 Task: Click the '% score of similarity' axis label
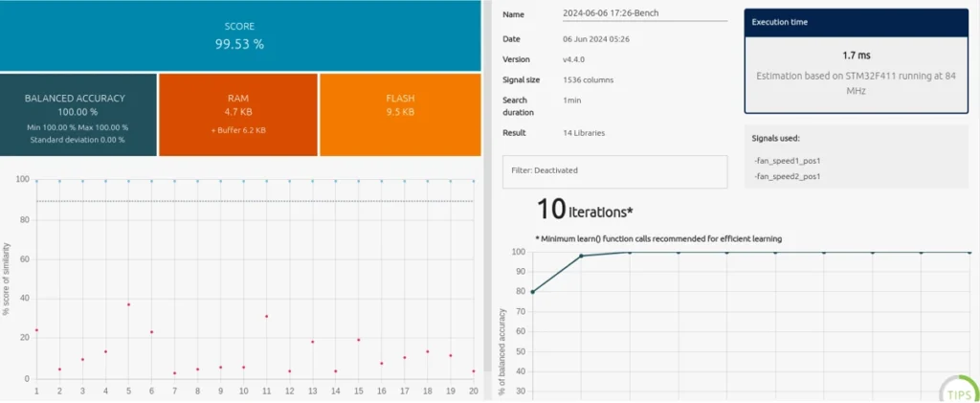point(7,279)
